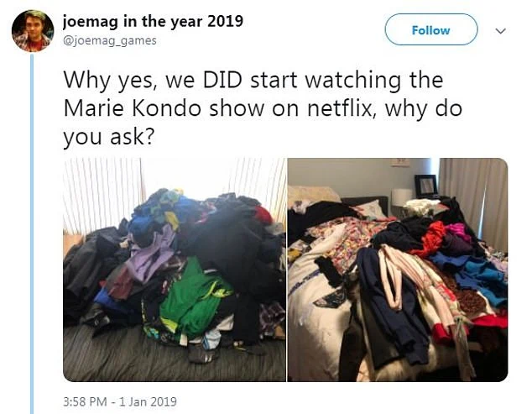The width and height of the screenshot is (532, 414).
Task: Click the picture frame in the right photo
Action: click(x=426, y=186)
